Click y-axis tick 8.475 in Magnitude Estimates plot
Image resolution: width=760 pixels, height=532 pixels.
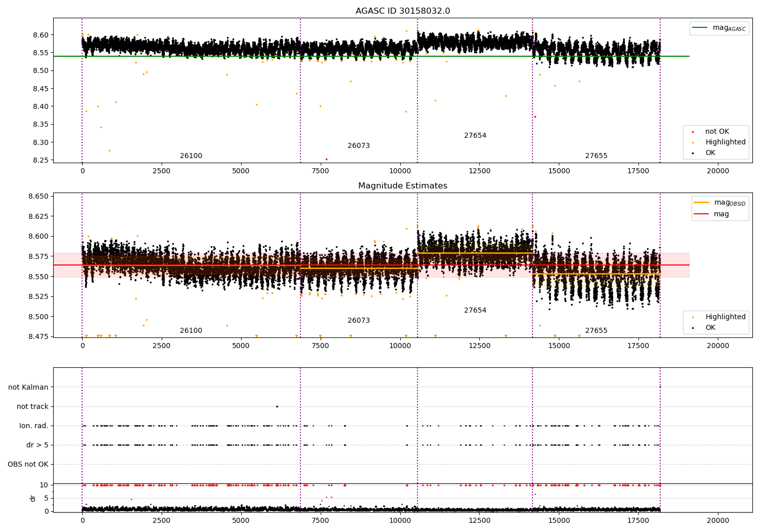click(40, 336)
